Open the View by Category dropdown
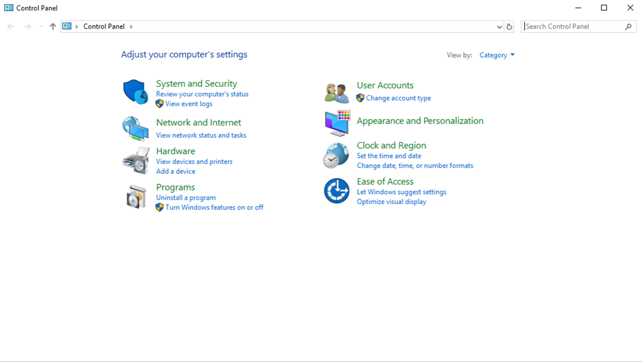The image size is (644, 363). pos(497,55)
